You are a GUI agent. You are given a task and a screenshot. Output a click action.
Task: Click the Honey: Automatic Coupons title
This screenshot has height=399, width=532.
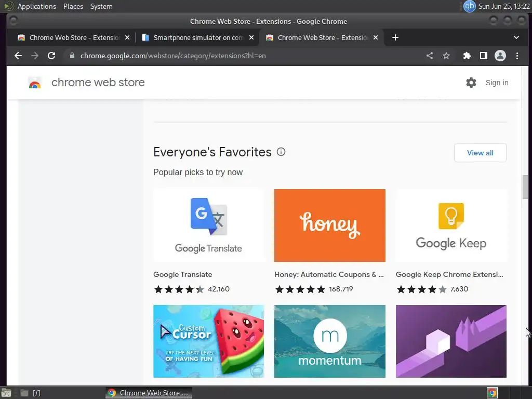coord(329,274)
